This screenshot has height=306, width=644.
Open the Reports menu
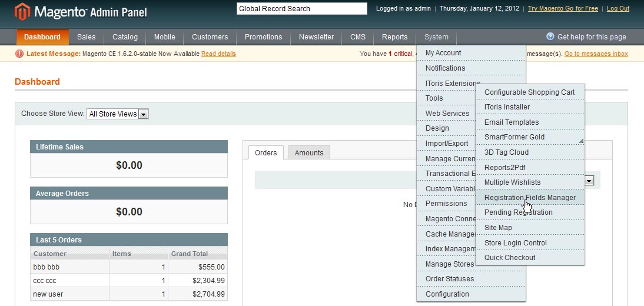394,37
